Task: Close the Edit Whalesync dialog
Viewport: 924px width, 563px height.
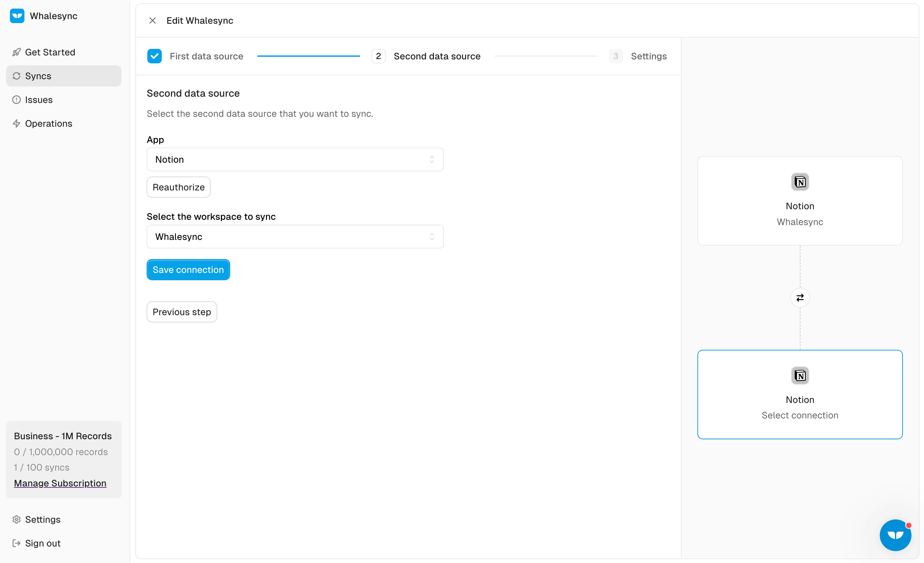Action: tap(153, 20)
